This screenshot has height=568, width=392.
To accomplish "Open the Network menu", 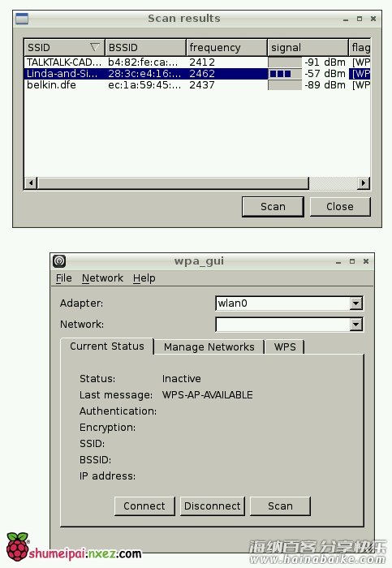I will click(x=102, y=278).
